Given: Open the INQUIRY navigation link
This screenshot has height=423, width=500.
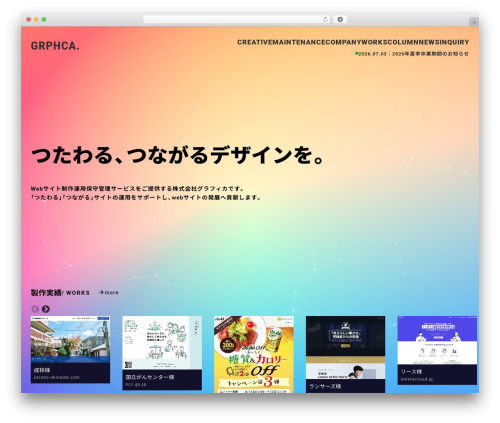Looking at the screenshot, I should click(454, 42).
